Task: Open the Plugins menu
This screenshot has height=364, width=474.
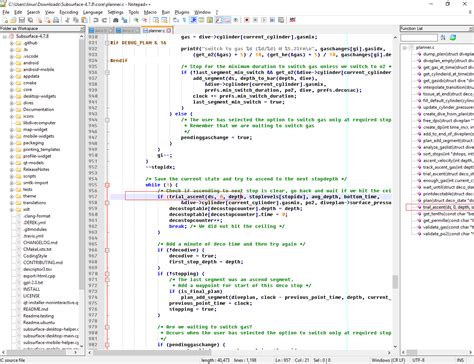Action: 182,12
